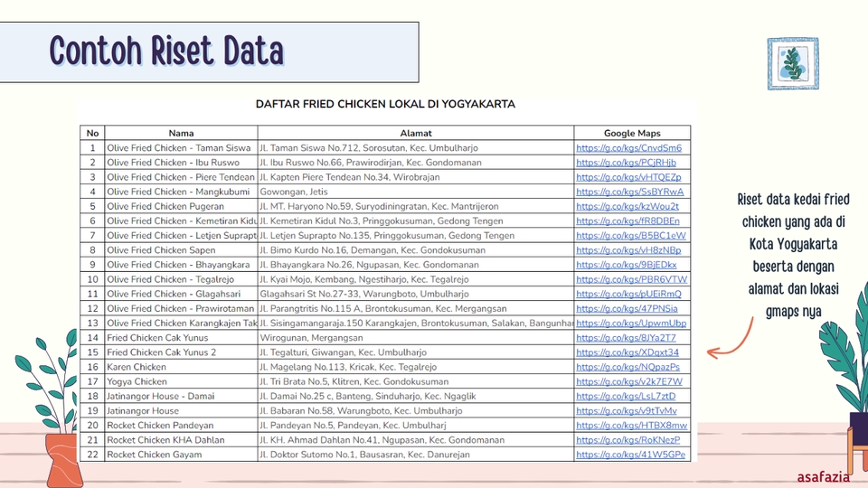This screenshot has width=868, height=488.
Task: Open maps link in Glagahsari row
Action: point(629,294)
